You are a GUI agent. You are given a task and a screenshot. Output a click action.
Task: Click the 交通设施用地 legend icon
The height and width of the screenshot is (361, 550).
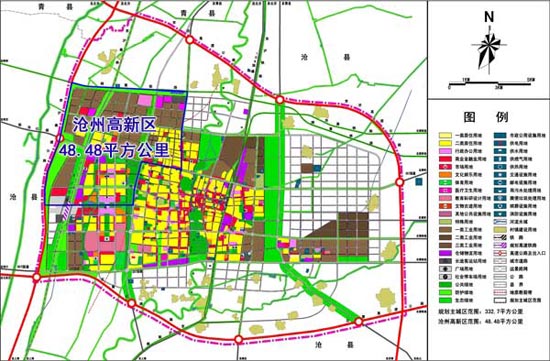coord(499,174)
